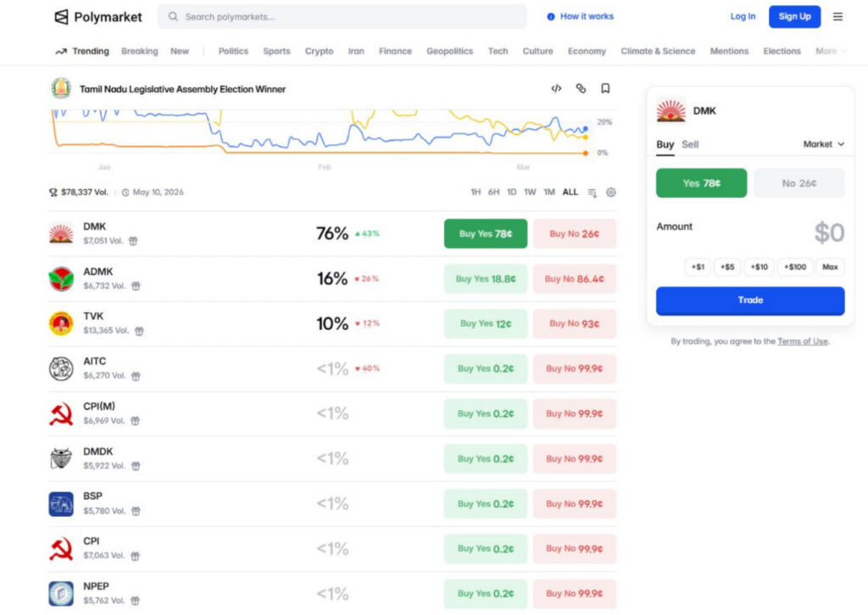The image size is (868, 615).
Task: Click the chart filter lines icon
Action: (593, 193)
